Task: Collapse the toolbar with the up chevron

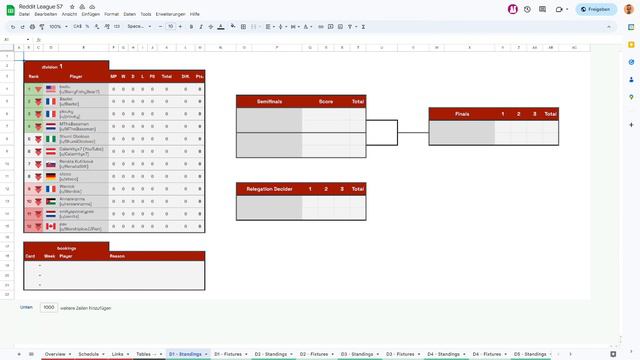Action: [x=609, y=27]
